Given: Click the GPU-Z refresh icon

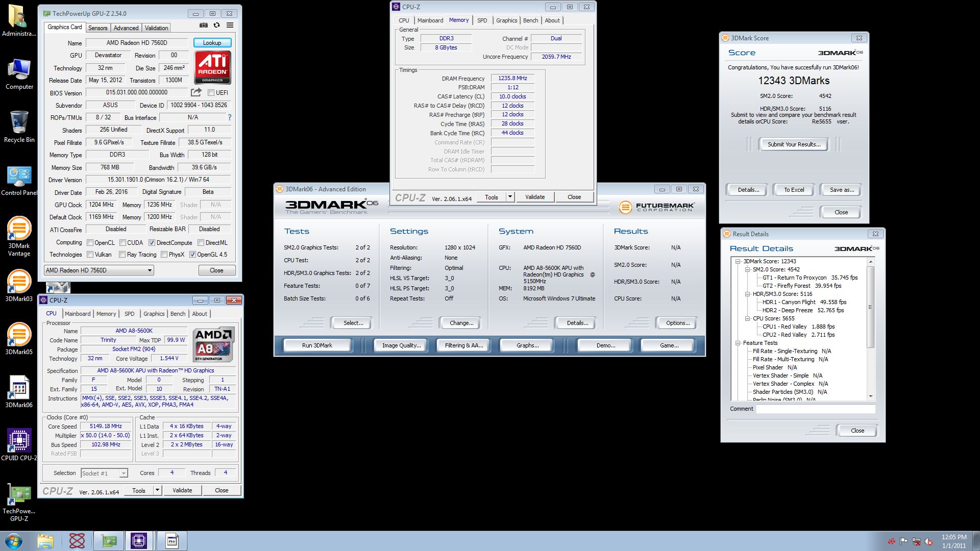Looking at the screenshot, I should click(x=217, y=25).
